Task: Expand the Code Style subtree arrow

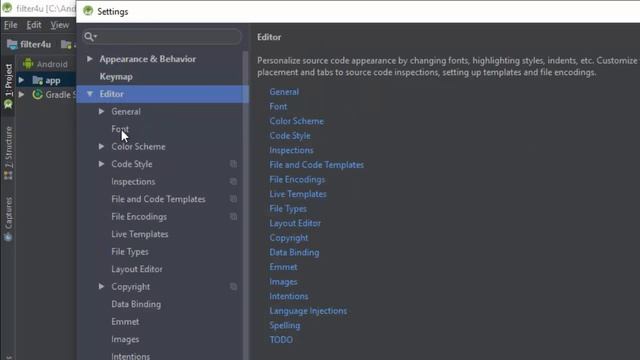Action: (x=101, y=164)
